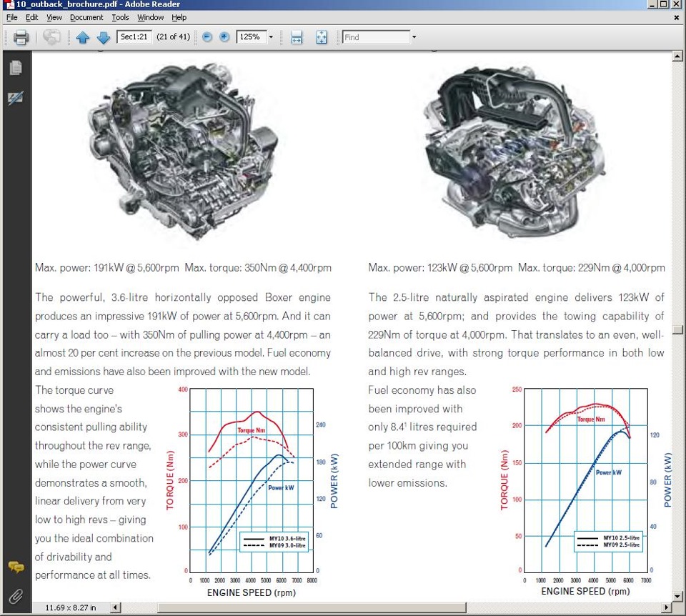Click the Fit Width scrolling icon

pos(297,37)
